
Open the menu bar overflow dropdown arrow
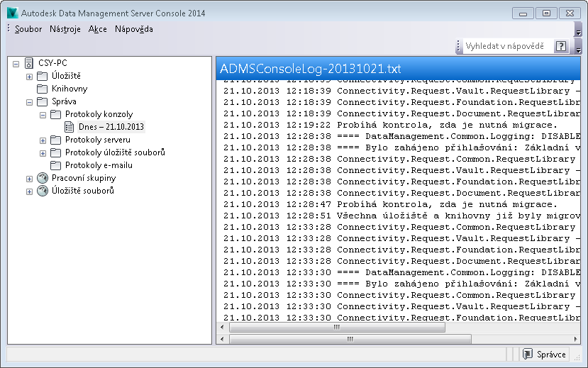coord(578,29)
